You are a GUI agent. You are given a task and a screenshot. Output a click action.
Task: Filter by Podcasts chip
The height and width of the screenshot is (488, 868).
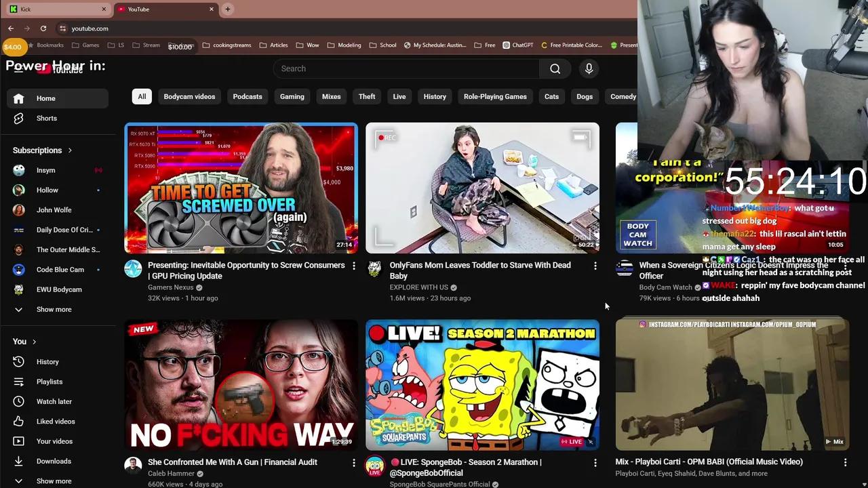click(x=248, y=96)
